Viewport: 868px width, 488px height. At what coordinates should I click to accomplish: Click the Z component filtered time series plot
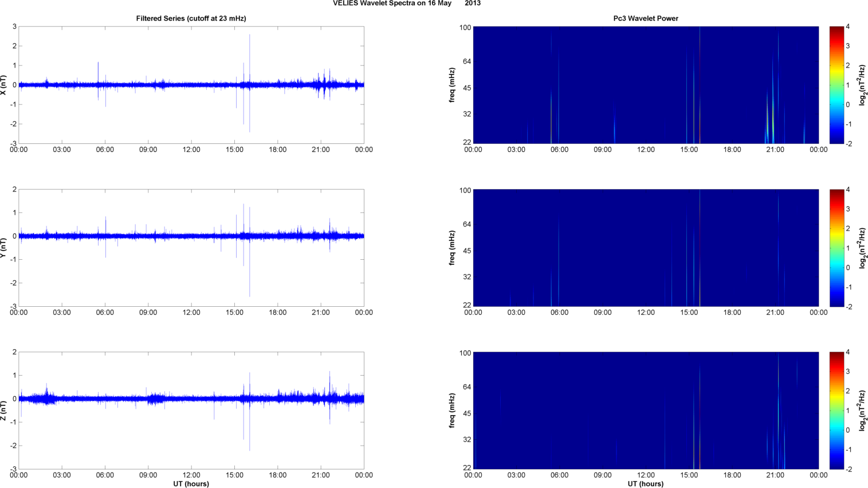[191, 411]
